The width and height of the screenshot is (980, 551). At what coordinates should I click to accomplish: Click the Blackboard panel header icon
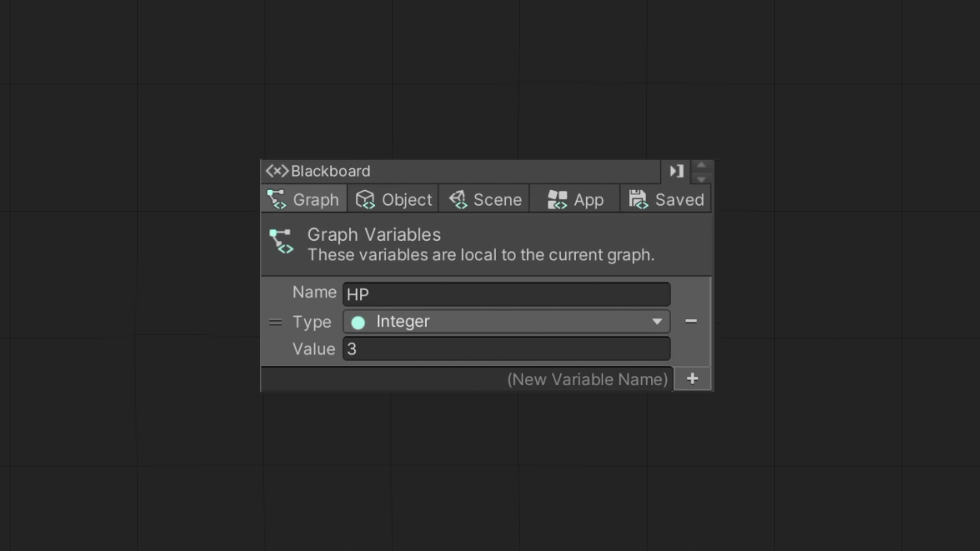(277, 171)
